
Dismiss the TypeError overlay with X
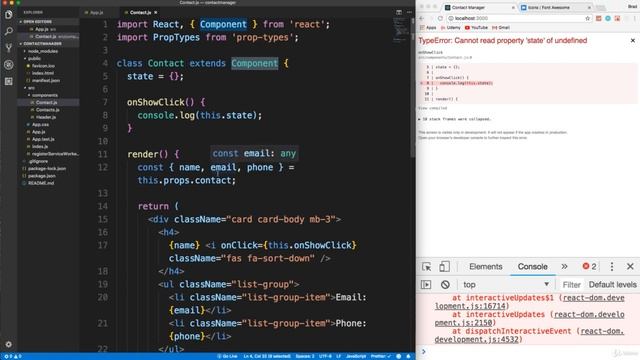click(633, 40)
